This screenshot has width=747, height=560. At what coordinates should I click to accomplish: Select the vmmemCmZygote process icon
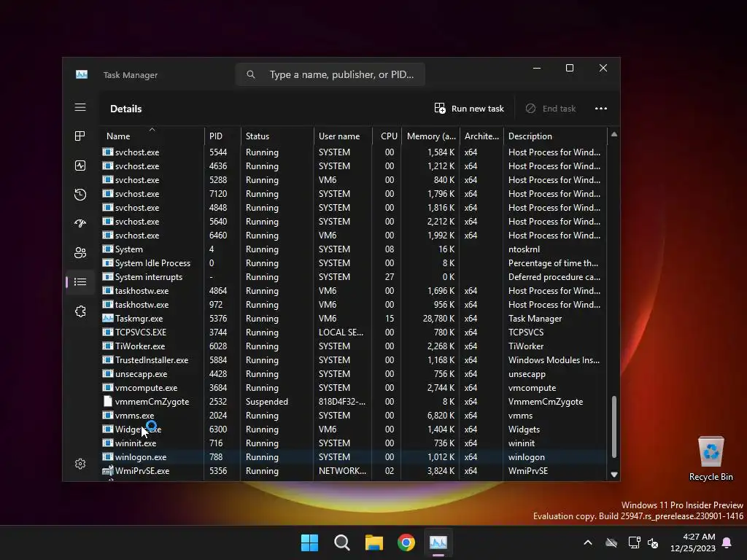(x=108, y=402)
